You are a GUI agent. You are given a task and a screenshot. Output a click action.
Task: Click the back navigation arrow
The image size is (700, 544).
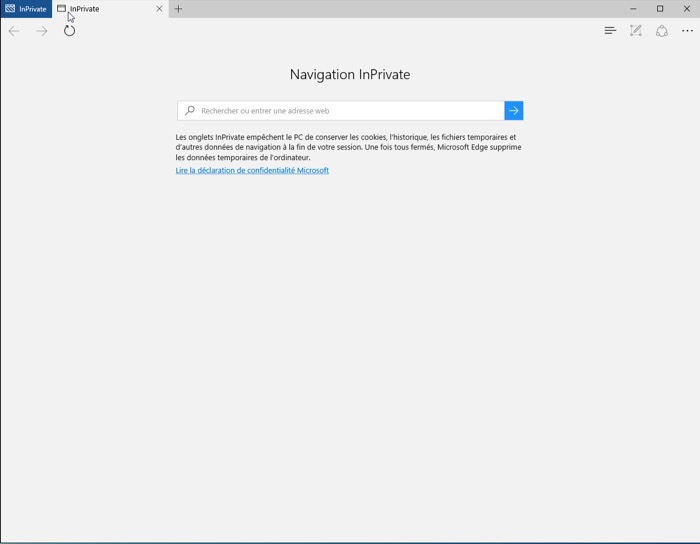click(14, 31)
